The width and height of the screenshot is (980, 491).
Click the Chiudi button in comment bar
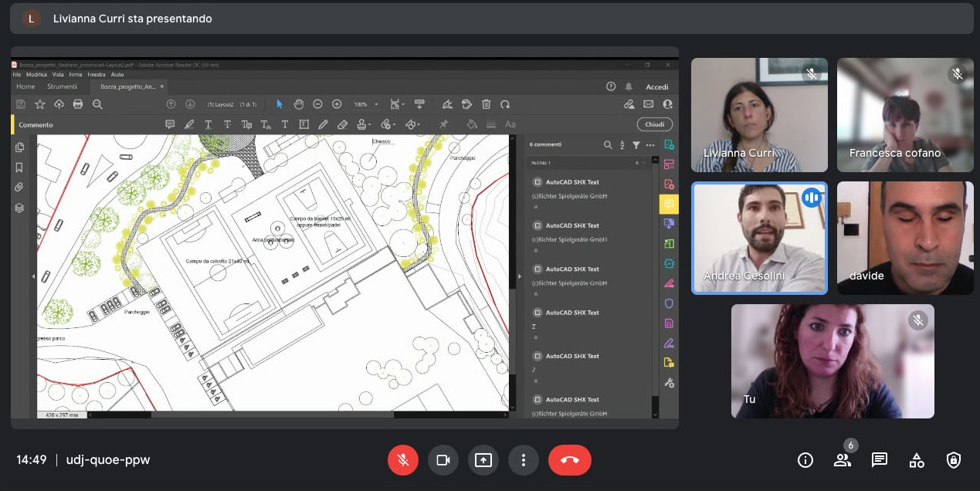coord(654,124)
